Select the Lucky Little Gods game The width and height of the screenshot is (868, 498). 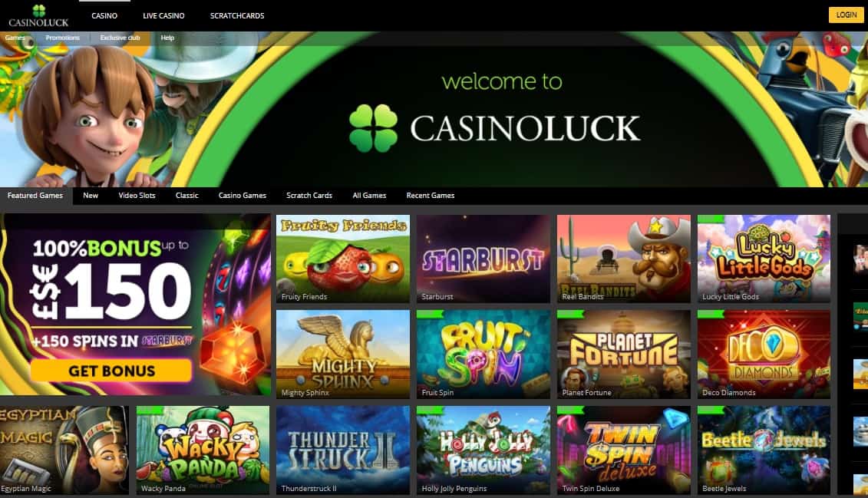point(764,259)
